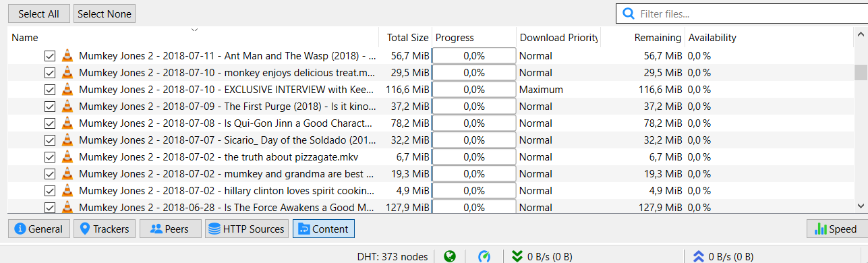Screen dimensions: 868x263
Task: Click progress bar of Qui-Gon Jinn file
Action: pos(474,123)
